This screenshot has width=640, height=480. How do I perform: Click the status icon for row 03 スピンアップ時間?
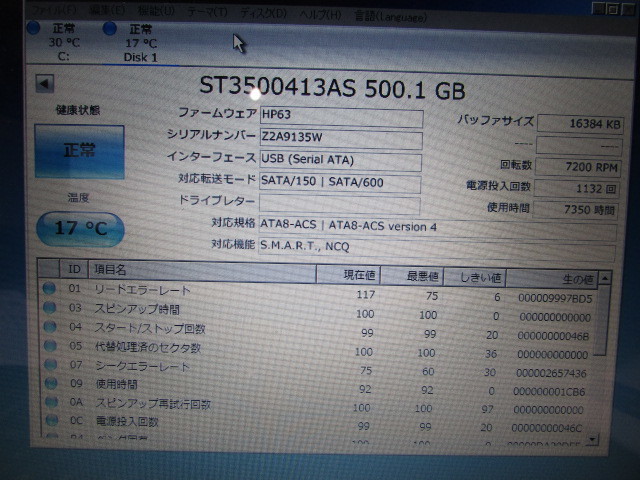click(49, 307)
